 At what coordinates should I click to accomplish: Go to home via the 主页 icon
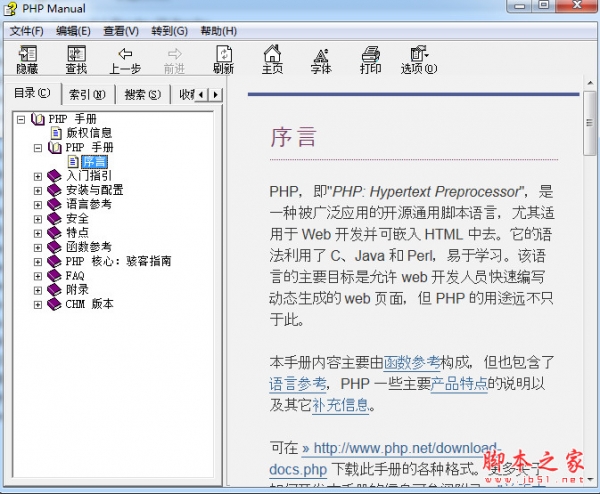(272, 54)
